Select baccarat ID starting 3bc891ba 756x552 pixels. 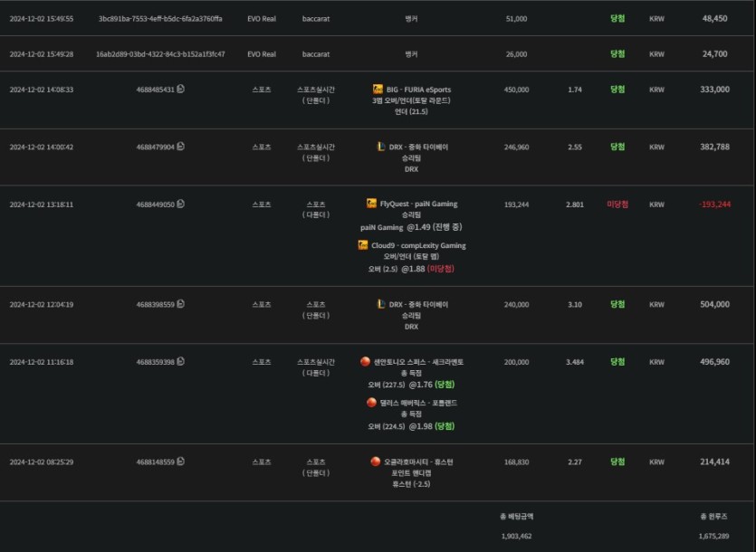pos(160,19)
